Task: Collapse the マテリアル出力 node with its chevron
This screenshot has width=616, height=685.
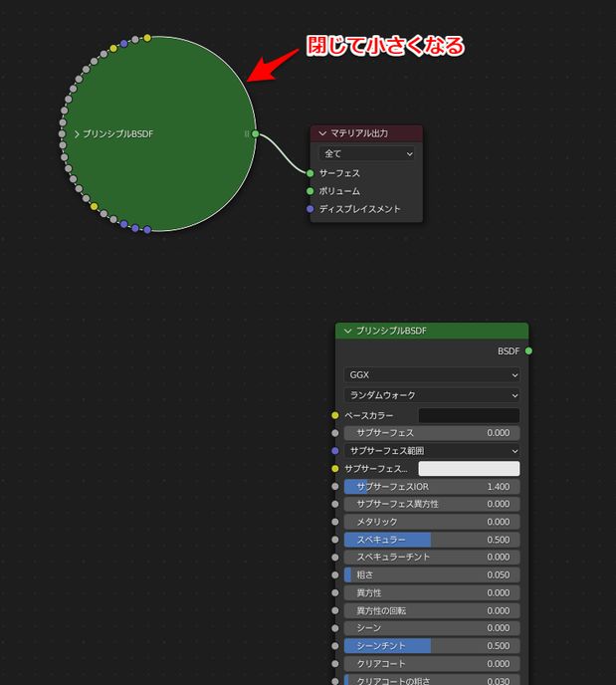Action: click(322, 133)
